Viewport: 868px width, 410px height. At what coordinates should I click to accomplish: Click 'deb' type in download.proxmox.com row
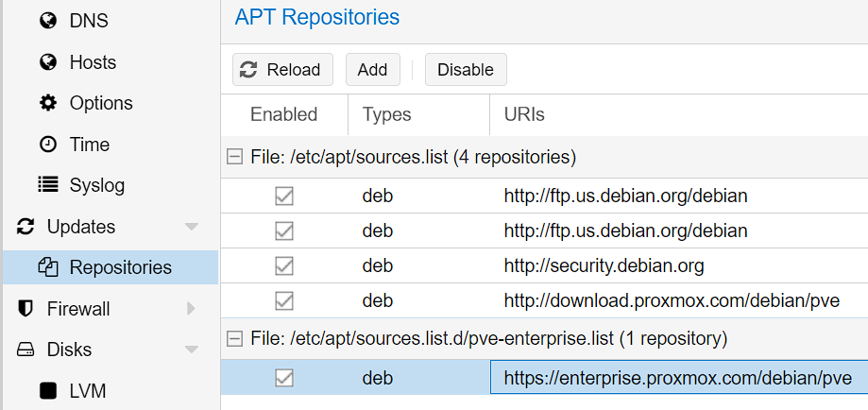pos(378,300)
